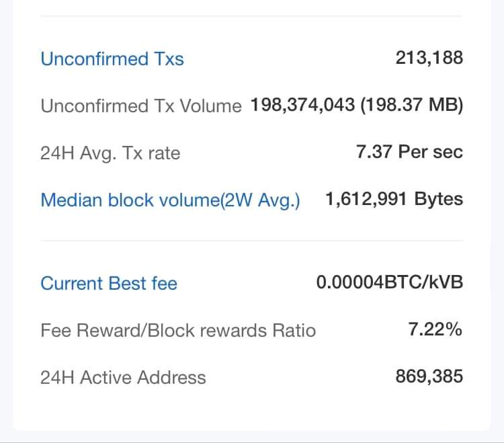Click the Fee Reward/Block rewards Ratio label
This screenshot has height=443, width=504.
tap(178, 330)
